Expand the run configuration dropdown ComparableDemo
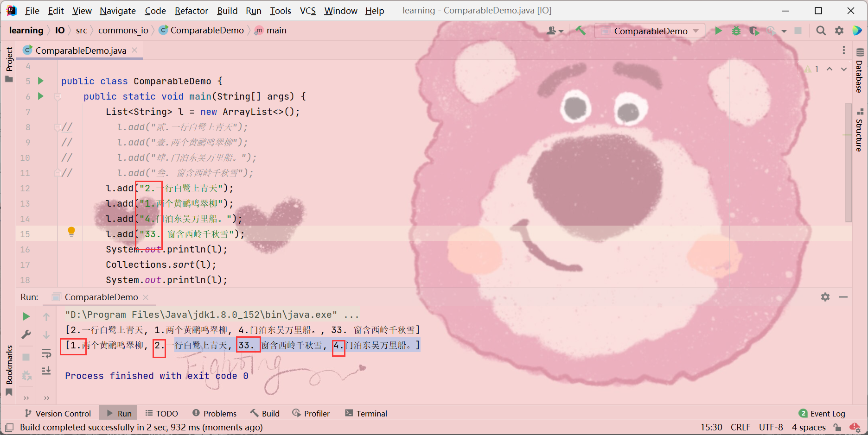The height and width of the screenshot is (435, 868). pyautogui.click(x=650, y=31)
